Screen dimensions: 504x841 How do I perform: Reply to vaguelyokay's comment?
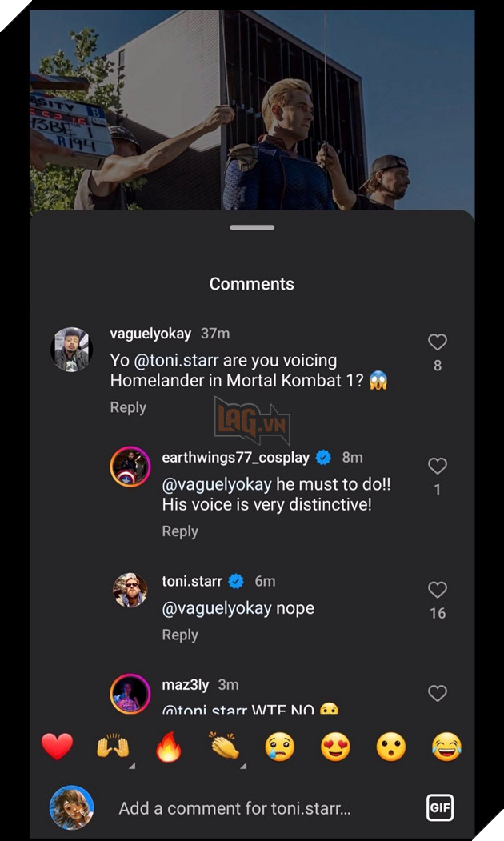point(128,407)
